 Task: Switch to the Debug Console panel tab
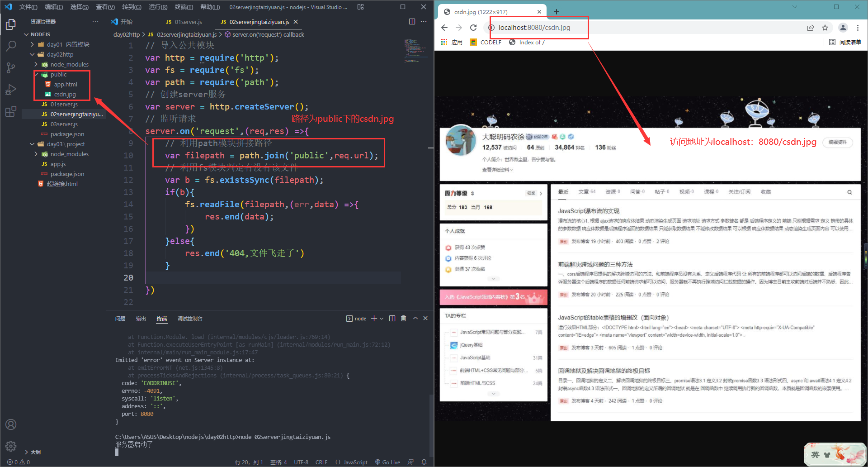click(190, 319)
